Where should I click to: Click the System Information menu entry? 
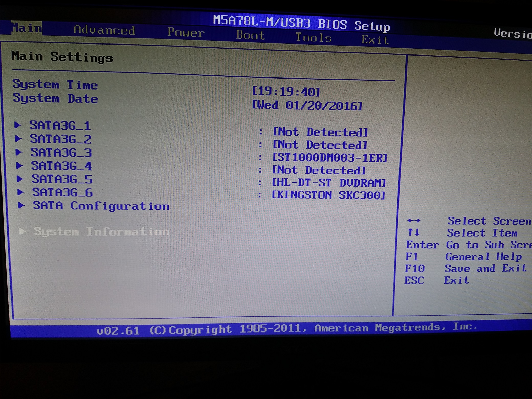[x=102, y=231]
